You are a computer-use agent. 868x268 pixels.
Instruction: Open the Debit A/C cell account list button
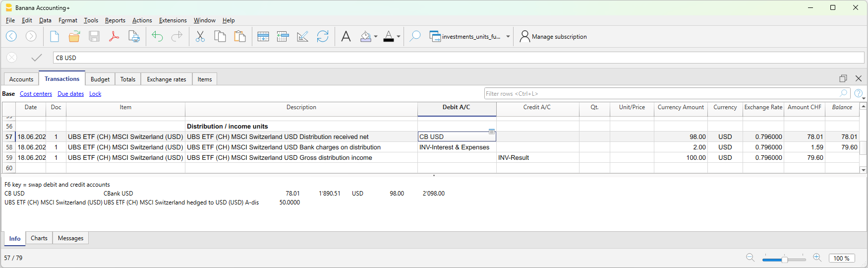492,132
